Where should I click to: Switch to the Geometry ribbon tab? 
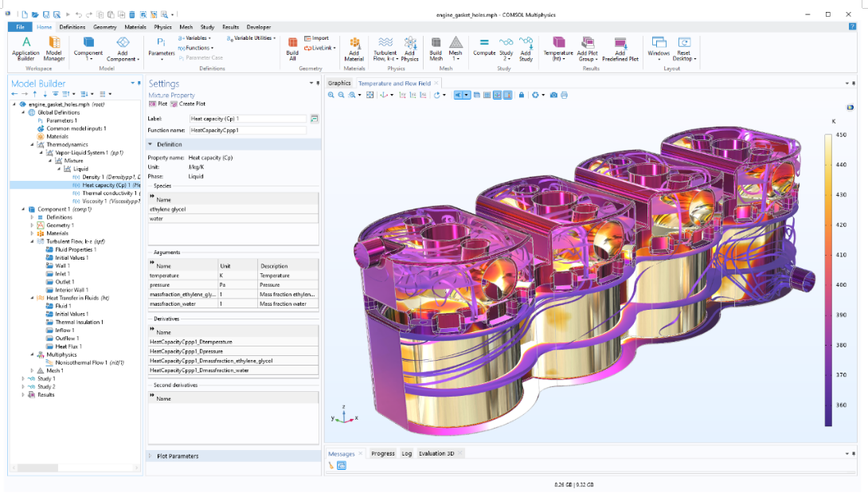click(104, 26)
